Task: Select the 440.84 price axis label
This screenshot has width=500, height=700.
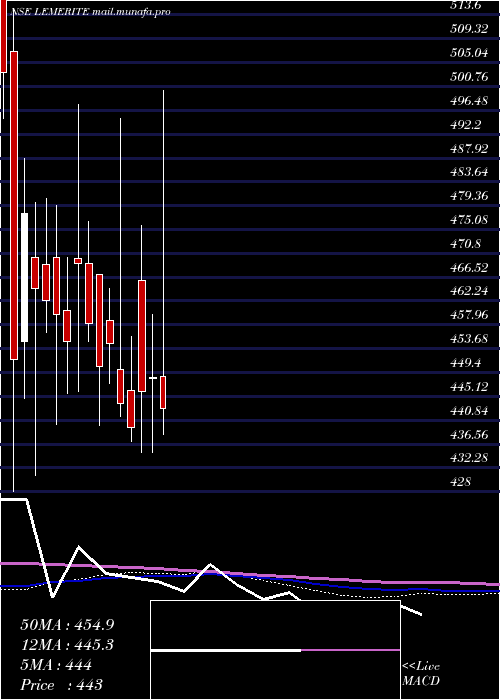Action: 469,411
